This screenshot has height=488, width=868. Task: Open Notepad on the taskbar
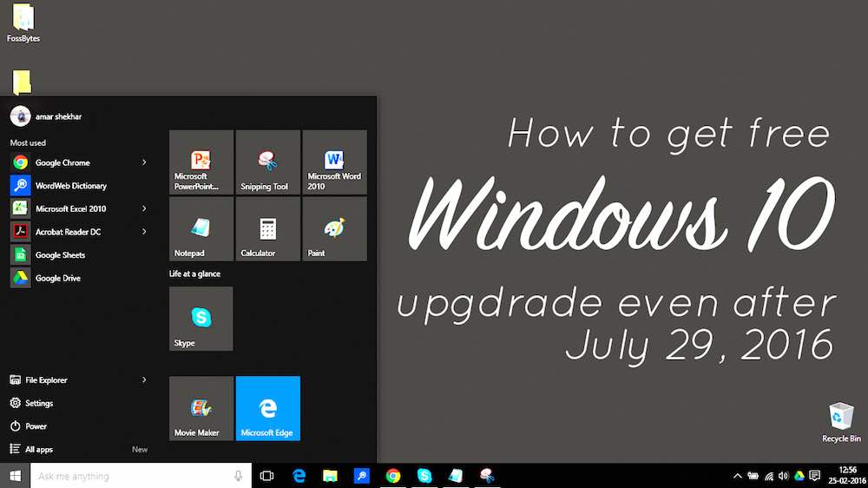pos(456,476)
